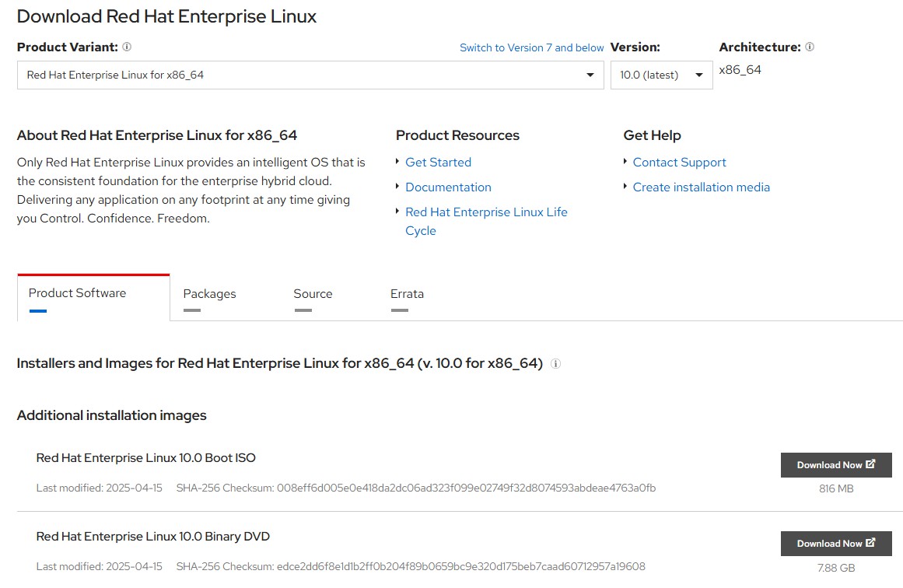Click the info icon next to Architecture
The height and width of the screenshot is (588, 903).
click(x=810, y=47)
